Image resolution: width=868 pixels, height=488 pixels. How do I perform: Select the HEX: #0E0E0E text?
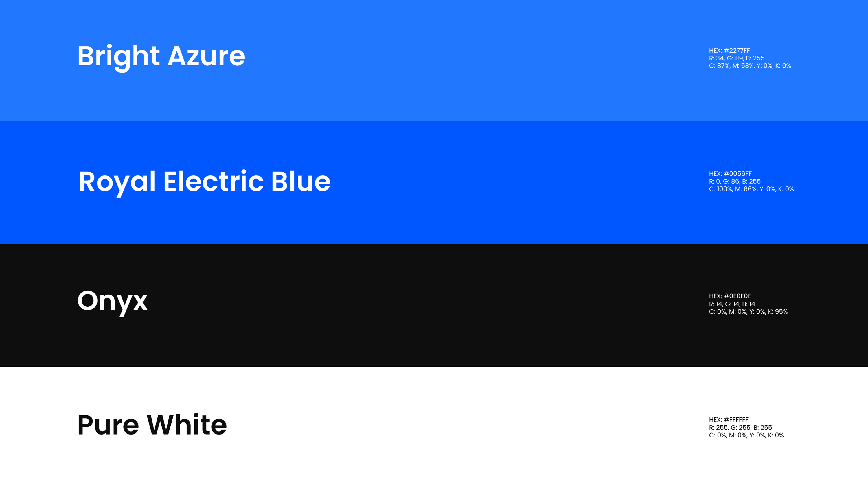pyautogui.click(x=730, y=296)
